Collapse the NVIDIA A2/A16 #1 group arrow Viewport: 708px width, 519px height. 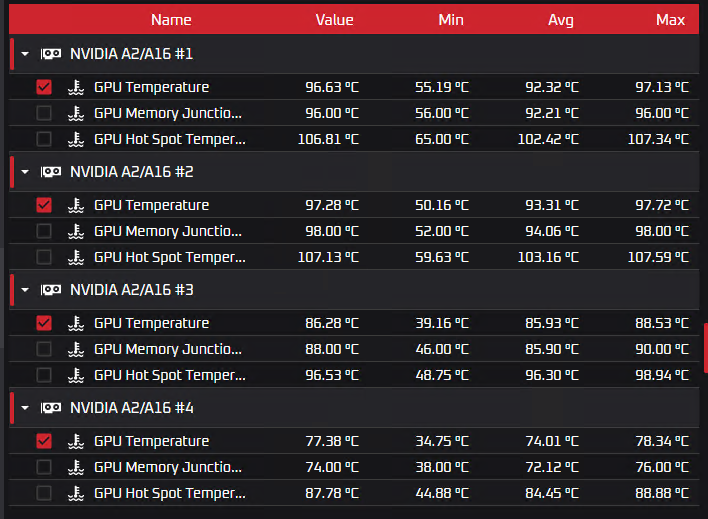[25, 54]
